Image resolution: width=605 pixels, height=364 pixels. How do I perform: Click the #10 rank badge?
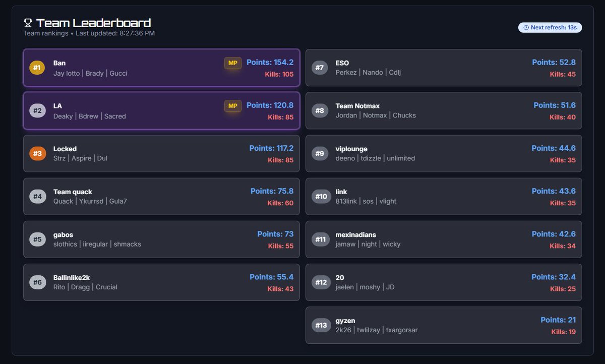click(321, 196)
